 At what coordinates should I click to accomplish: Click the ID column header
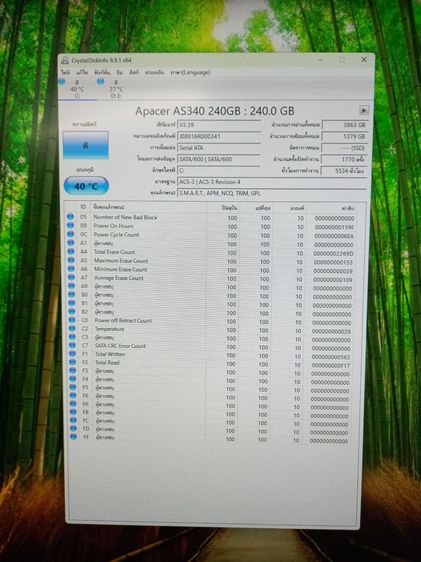83,207
